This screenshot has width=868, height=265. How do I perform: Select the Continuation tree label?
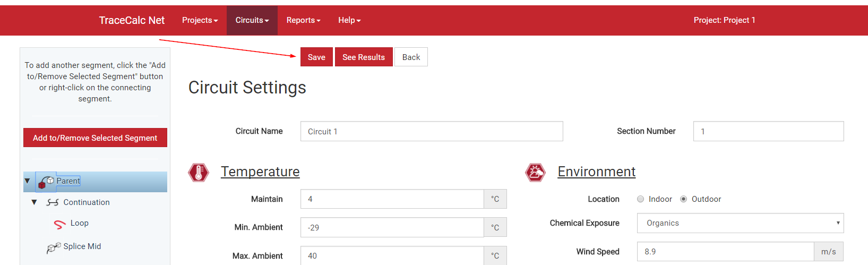pyautogui.click(x=87, y=202)
